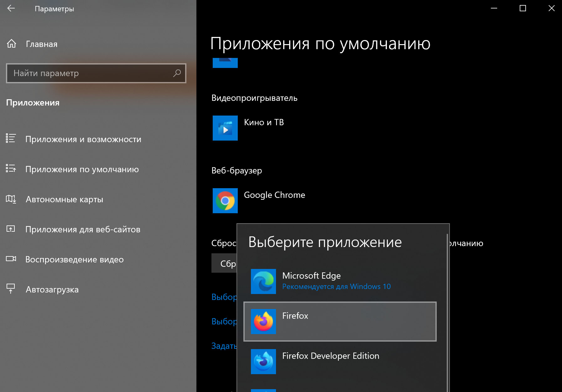Screen dimensions: 562x392
Task: Click the Автономные карты map icon
Action: click(x=11, y=199)
